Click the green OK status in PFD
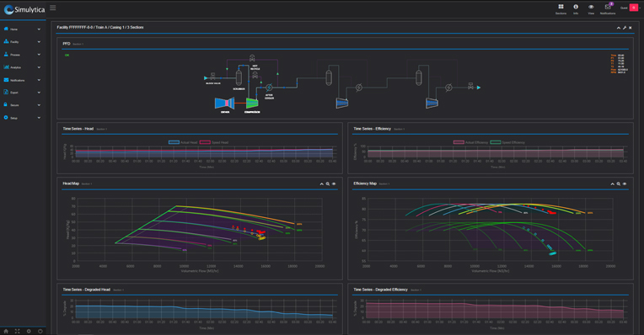Screen dimensions: 644x335 click(67, 55)
